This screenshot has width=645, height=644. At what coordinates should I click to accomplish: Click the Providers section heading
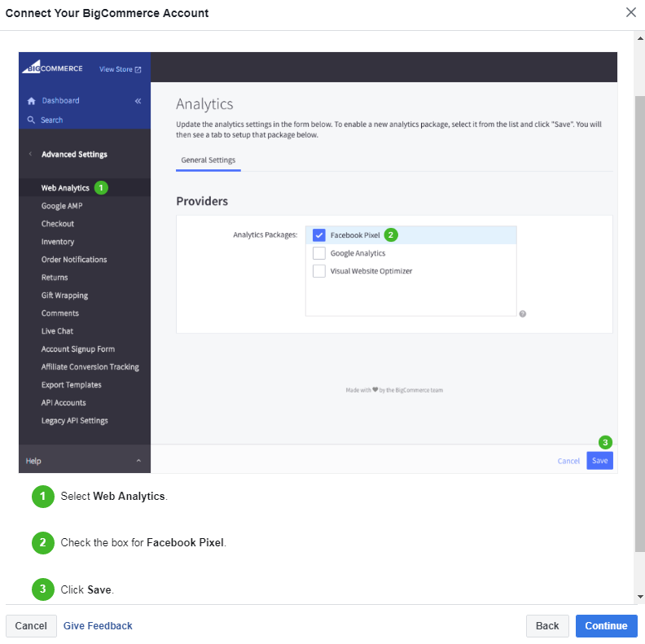(202, 201)
